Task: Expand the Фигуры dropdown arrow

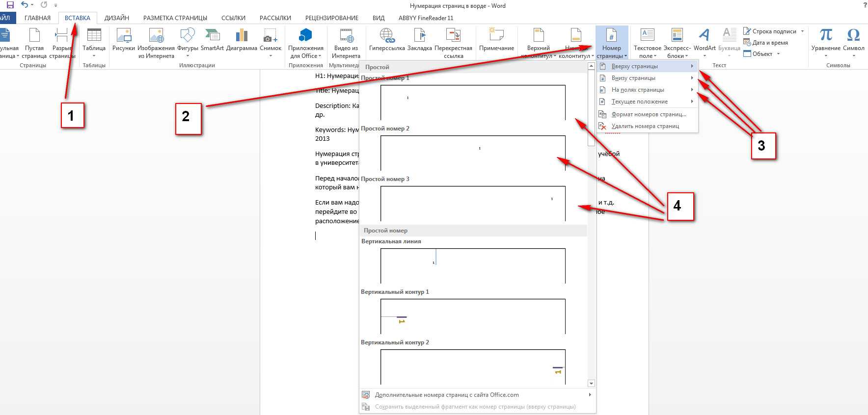Action: click(x=188, y=56)
